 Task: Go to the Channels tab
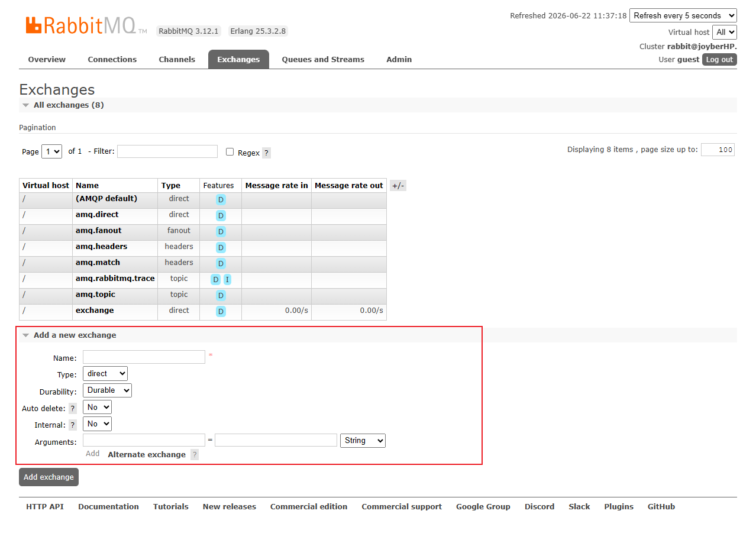(177, 59)
